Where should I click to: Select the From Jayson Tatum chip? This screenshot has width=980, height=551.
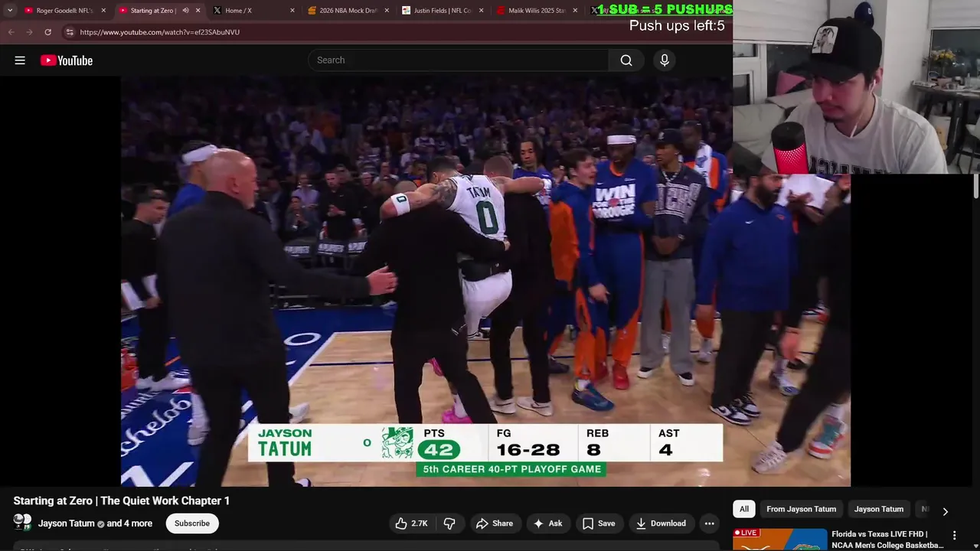[x=802, y=509]
